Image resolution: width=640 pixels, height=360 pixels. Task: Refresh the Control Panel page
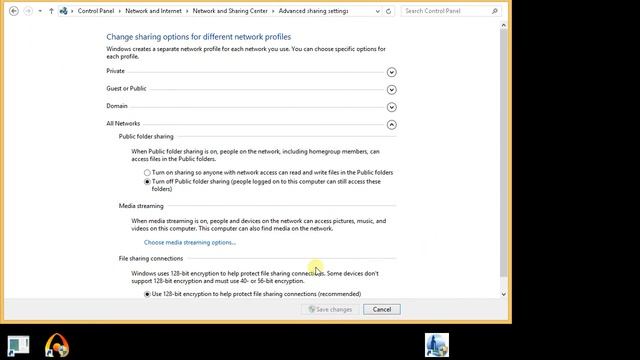[x=388, y=11]
